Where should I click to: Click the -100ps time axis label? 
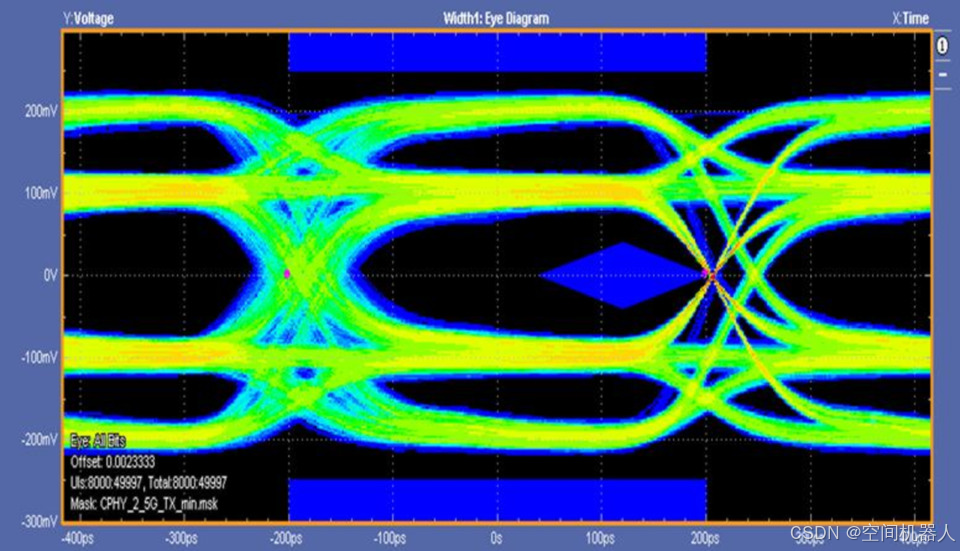point(390,538)
